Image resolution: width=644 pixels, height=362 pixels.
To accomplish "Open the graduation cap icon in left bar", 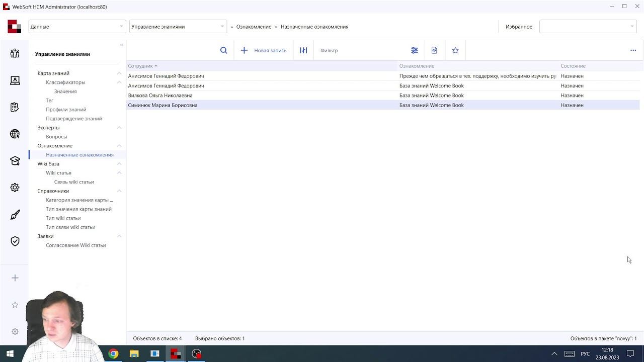I will click(15, 161).
